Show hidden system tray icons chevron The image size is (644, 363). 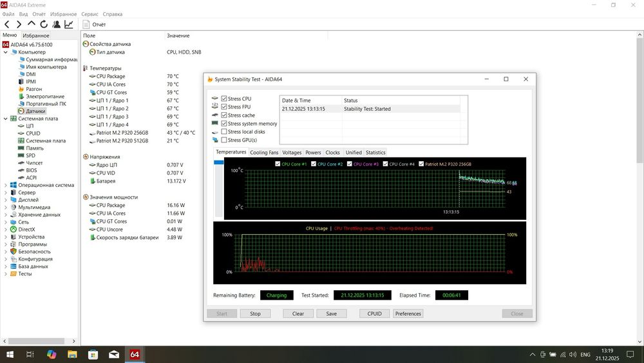533,355
